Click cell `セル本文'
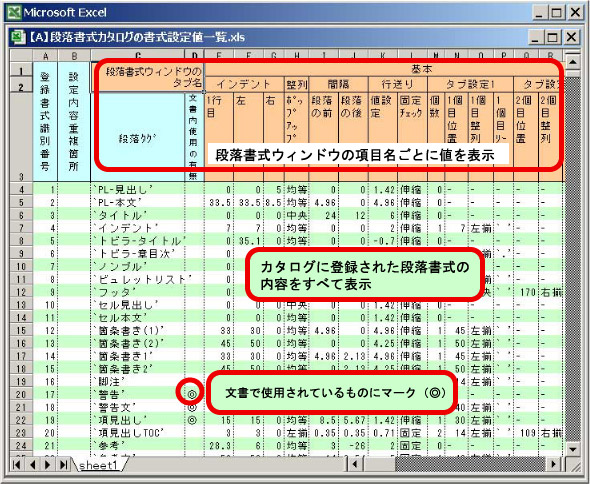The height and width of the screenshot is (484, 590). click(x=138, y=318)
